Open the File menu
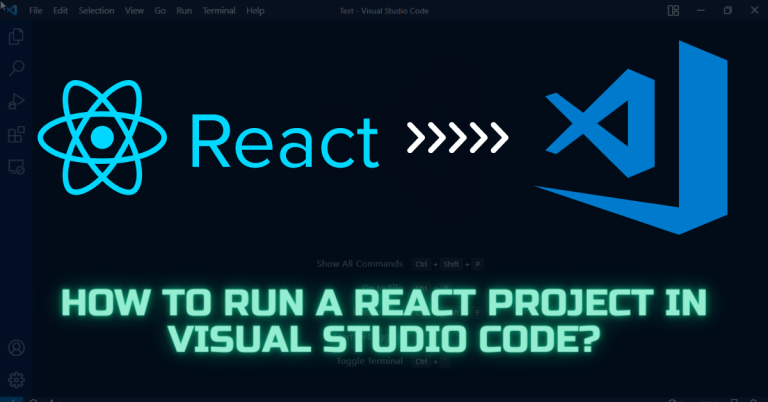Screen dimensions: 768x402 (37, 10)
